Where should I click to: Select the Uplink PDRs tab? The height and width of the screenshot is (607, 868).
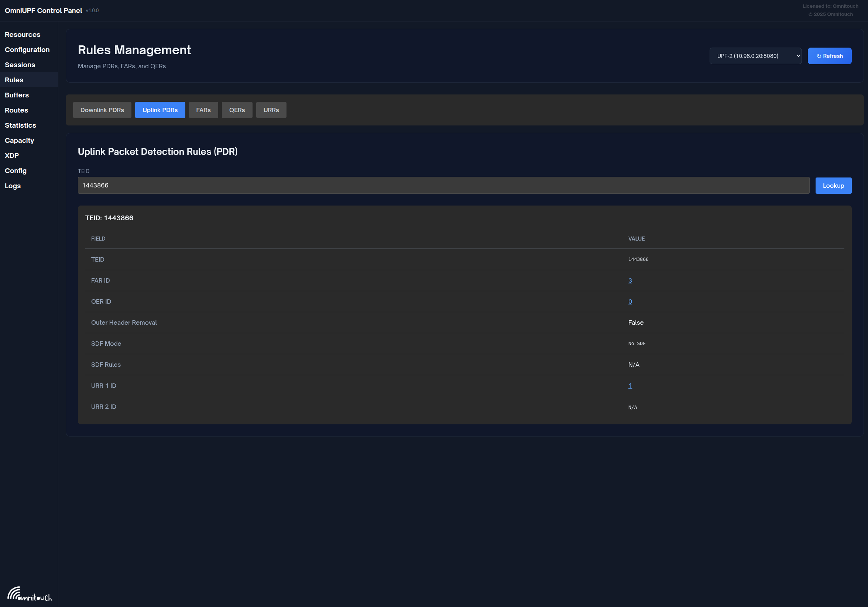click(160, 110)
